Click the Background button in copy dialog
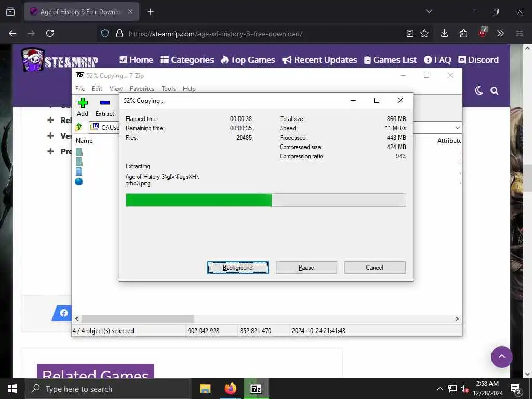Screen dimensions: 532x399 point(238,268)
